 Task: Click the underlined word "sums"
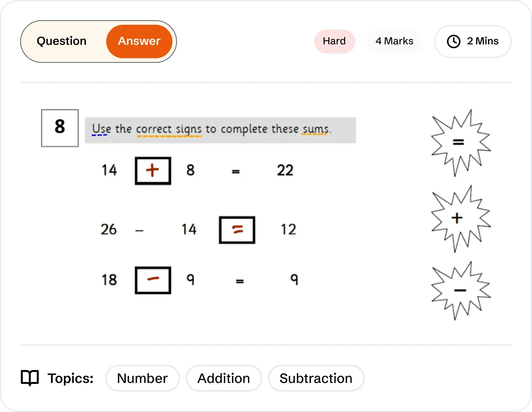[315, 129]
